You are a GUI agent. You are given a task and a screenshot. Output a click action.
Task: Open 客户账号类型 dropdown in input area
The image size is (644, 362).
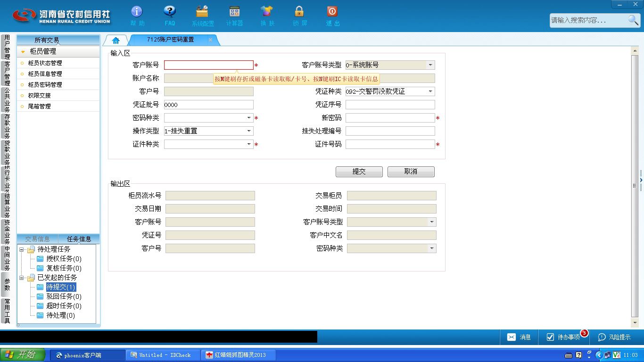pos(430,65)
